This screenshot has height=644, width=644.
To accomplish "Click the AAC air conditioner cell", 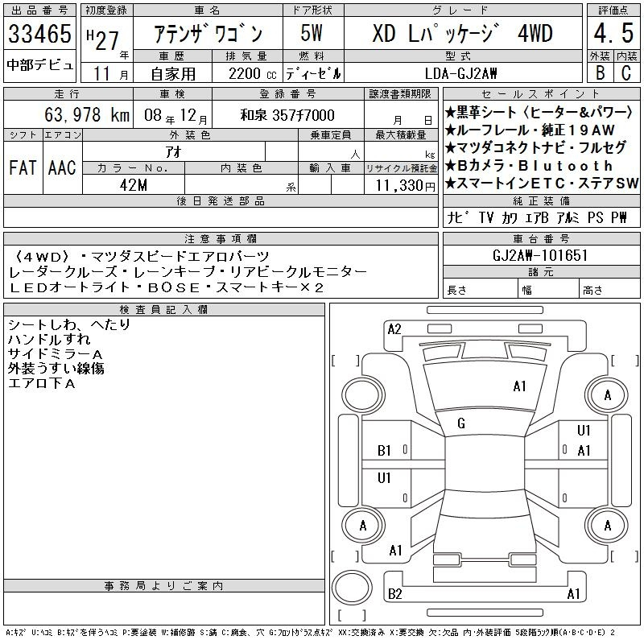I will 62,167.
